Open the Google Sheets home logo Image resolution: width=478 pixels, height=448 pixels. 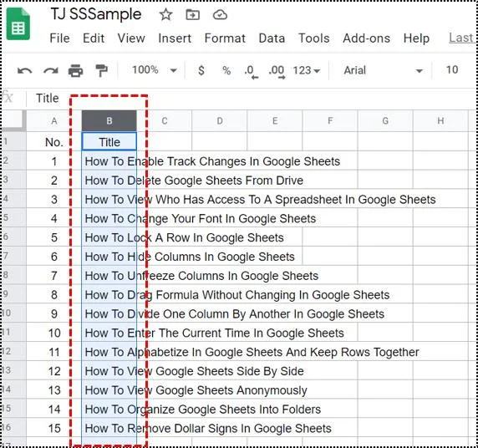click(18, 24)
